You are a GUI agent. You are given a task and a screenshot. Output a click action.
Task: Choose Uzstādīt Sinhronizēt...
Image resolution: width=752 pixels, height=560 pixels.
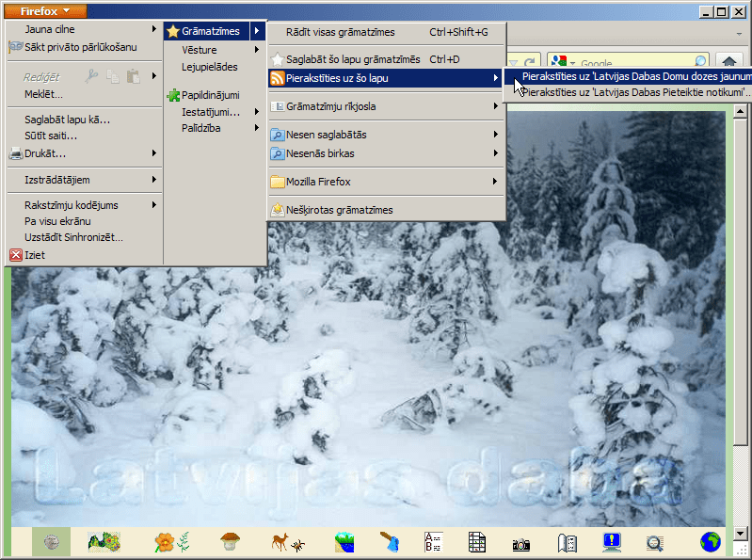pos(73,237)
